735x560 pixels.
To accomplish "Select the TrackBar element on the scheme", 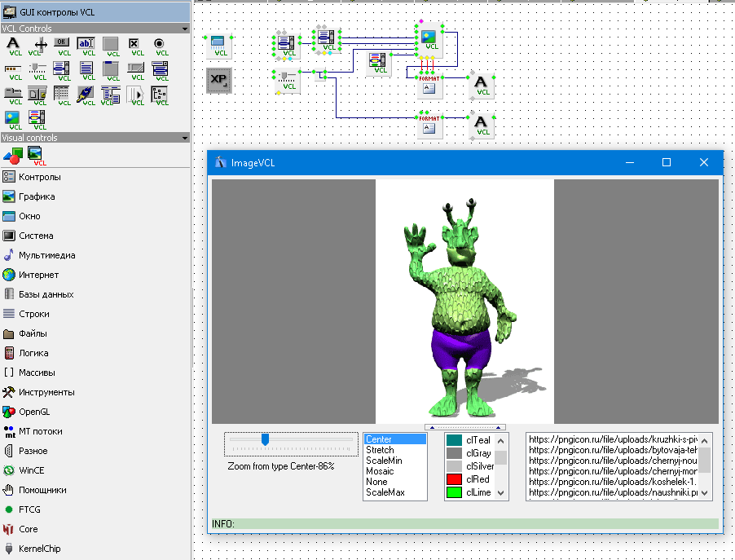I will pos(287,81).
